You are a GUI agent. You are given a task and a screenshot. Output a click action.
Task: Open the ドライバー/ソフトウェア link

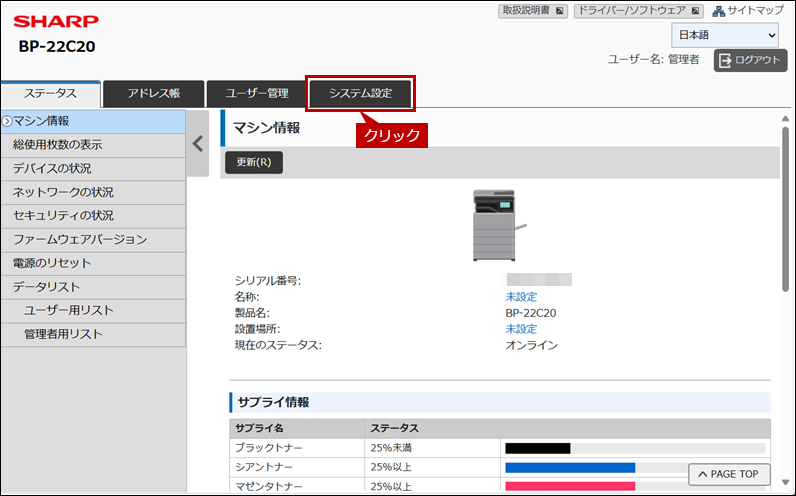tap(639, 11)
